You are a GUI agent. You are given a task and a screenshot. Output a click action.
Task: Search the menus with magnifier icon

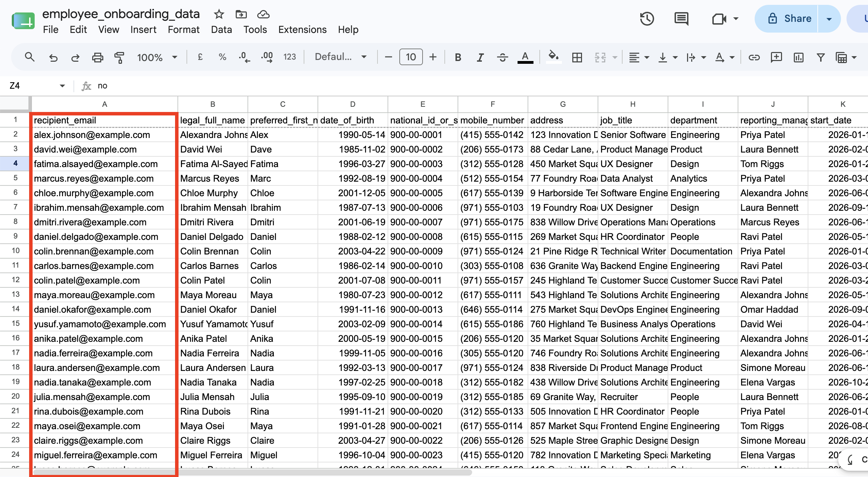[30, 57]
